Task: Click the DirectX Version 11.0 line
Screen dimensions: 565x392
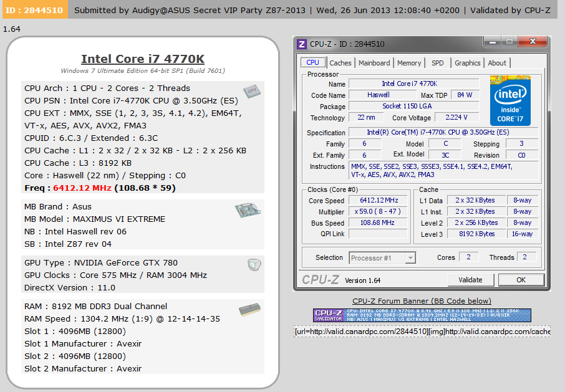Action: pos(70,287)
